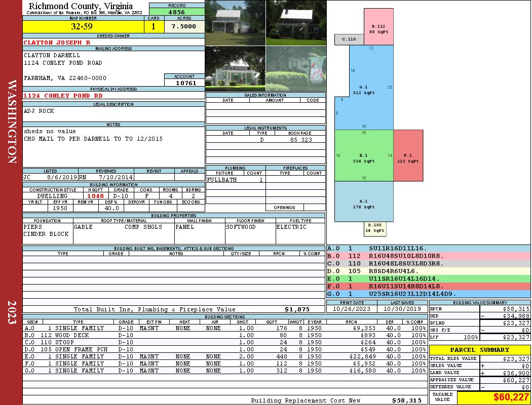Image resolution: width=532 pixels, height=405 pixels.
Task: Click land value $36,900
Action: (x=516, y=373)
